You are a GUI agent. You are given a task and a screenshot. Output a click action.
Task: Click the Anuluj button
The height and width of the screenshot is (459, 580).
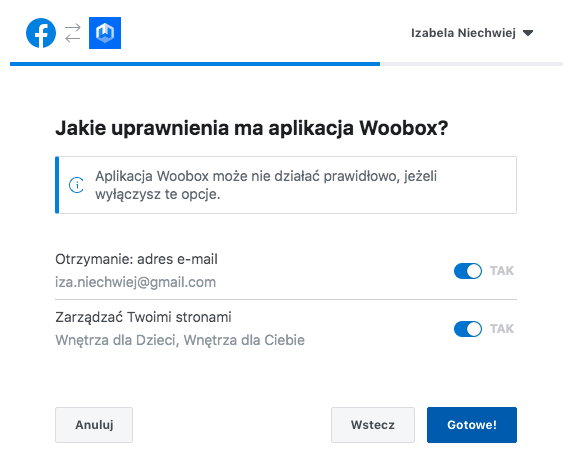pos(94,425)
